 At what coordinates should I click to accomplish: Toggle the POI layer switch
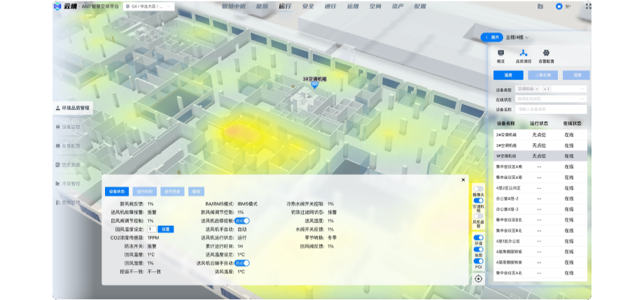[478, 262]
